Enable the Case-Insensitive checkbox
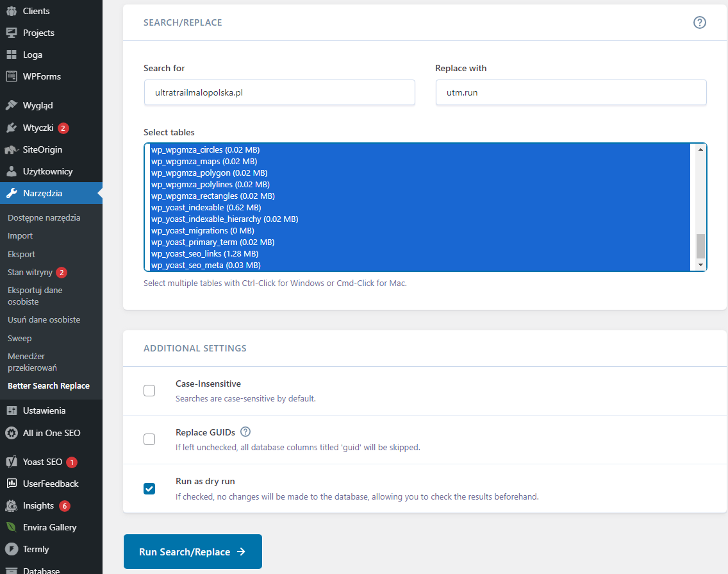 point(149,391)
